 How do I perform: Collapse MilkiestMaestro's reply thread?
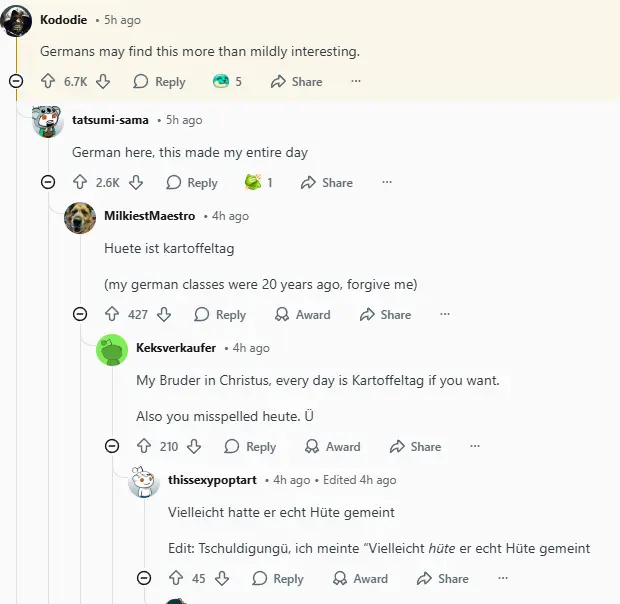(x=80, y=314)
